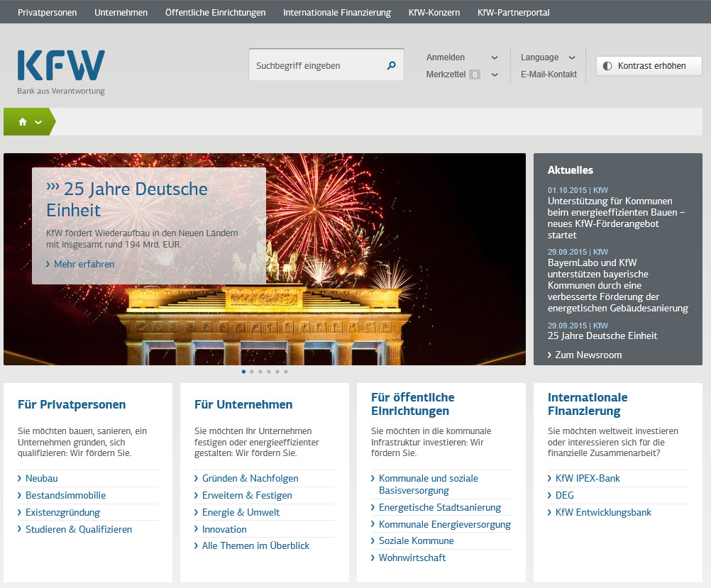Click the contrast icon on Kontrast erhöhen button
The height and width of the screenshot is (588, 711).
[x=608, y=65]
